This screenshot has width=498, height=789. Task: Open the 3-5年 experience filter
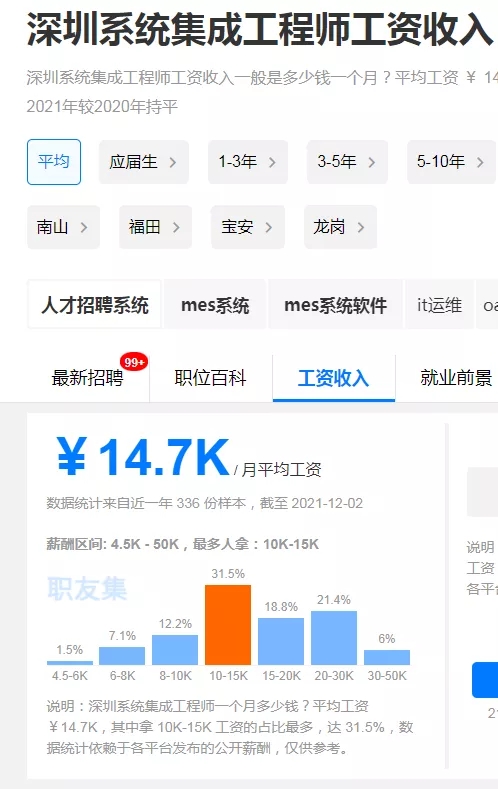(x=347, y=162)
